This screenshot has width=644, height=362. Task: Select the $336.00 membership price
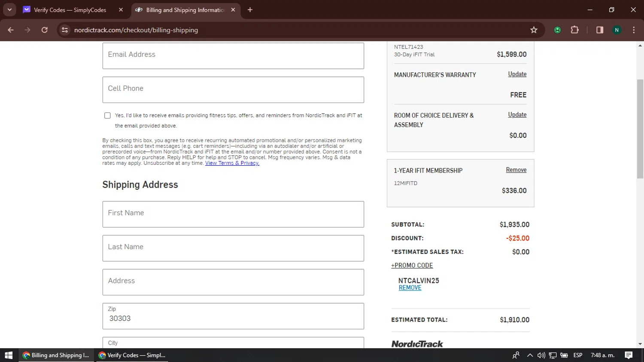tap(514, 191)
